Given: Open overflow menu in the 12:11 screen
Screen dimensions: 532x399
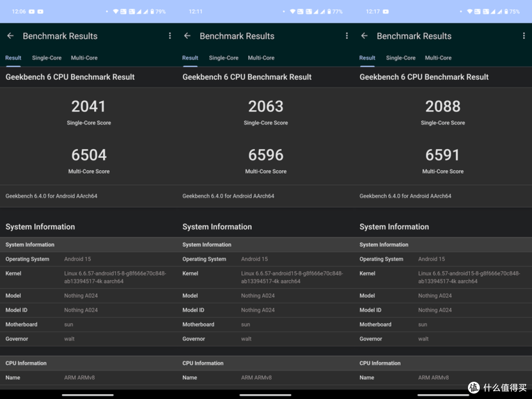Looking at the screenshot, I should (x=347, y=36).
